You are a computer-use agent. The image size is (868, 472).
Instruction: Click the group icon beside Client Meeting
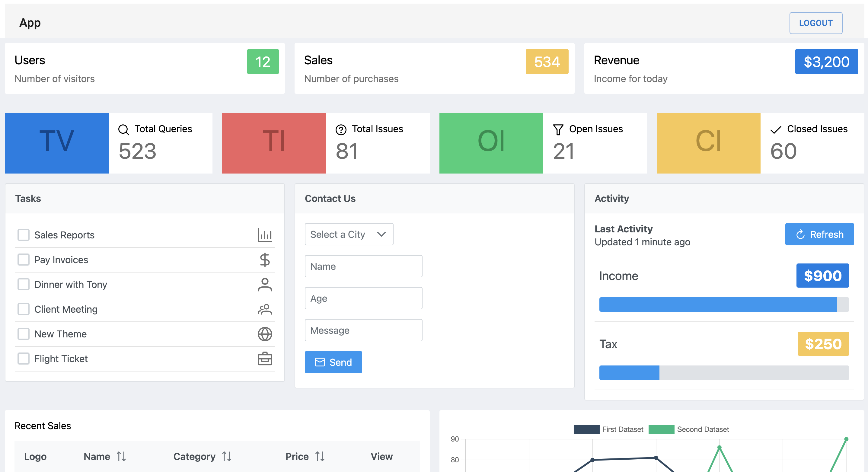[264, 309]
